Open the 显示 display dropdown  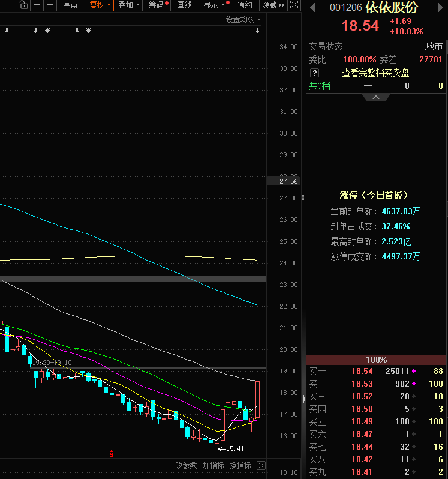pos(214,5)
